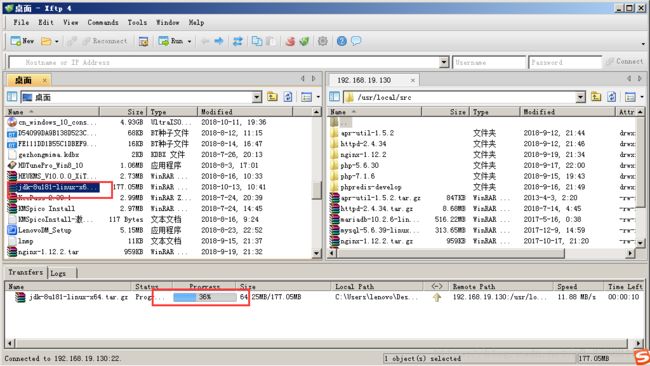
Task: Click remote pane refresh icon
Action: [x=611, y=97]
